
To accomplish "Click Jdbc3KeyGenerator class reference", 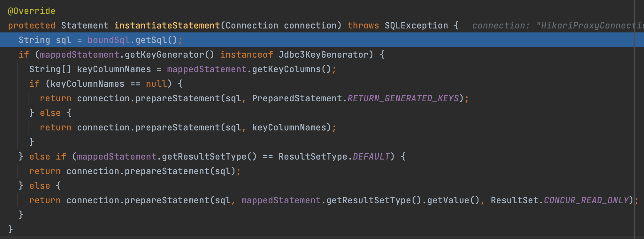I will pyautogui.click(x=323, y=55).
